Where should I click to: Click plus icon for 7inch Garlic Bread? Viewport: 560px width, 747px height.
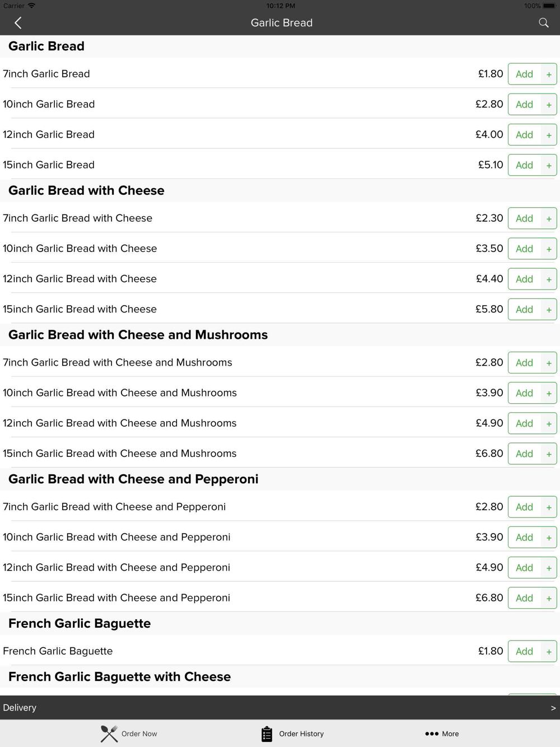click(x=549, y=74)
